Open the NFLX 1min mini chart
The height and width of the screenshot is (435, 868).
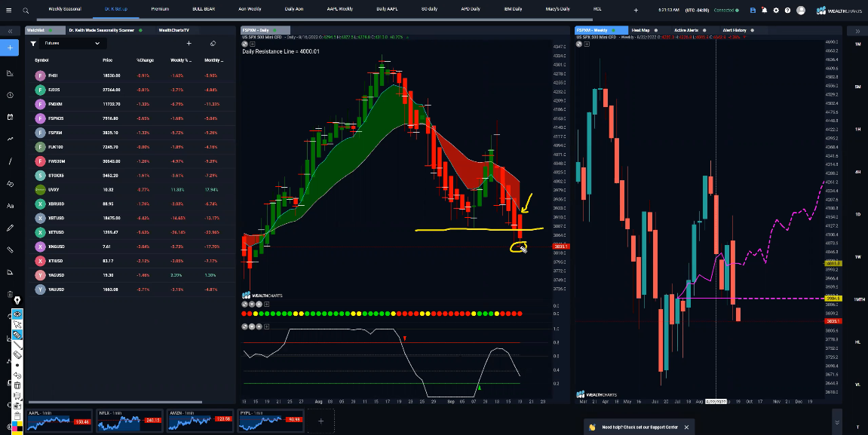(x=130, y=421)
